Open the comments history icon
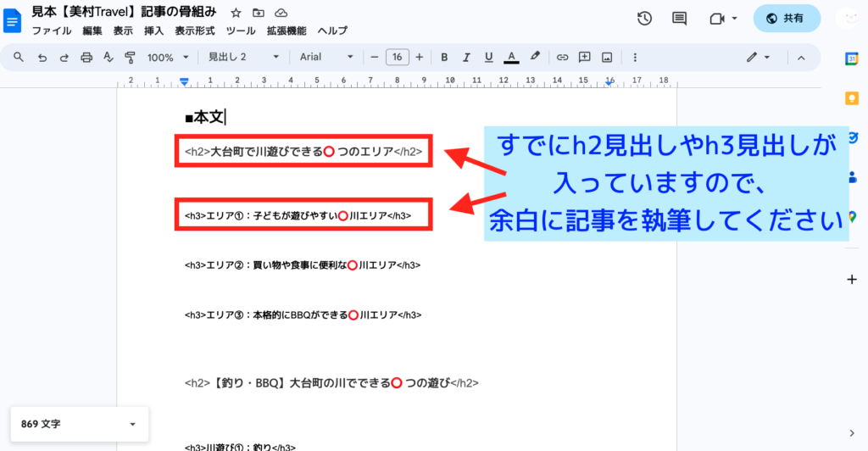Image resolution: width=868 pixels, height=451 pixels. click(x=679, y=18)
